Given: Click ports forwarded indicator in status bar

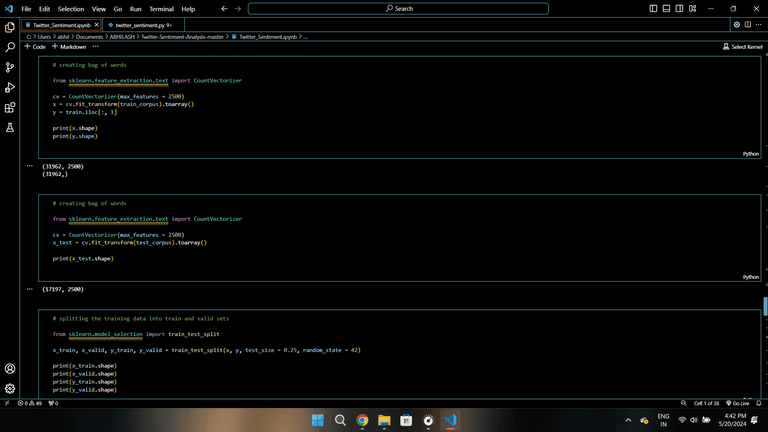Looking at the screenshot, I should click(x=53, y=403).
